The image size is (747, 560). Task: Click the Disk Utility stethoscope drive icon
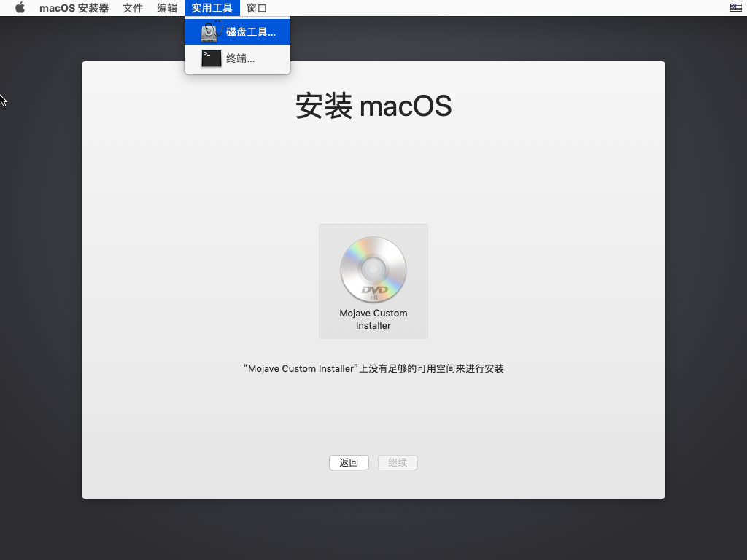[212, 32]
